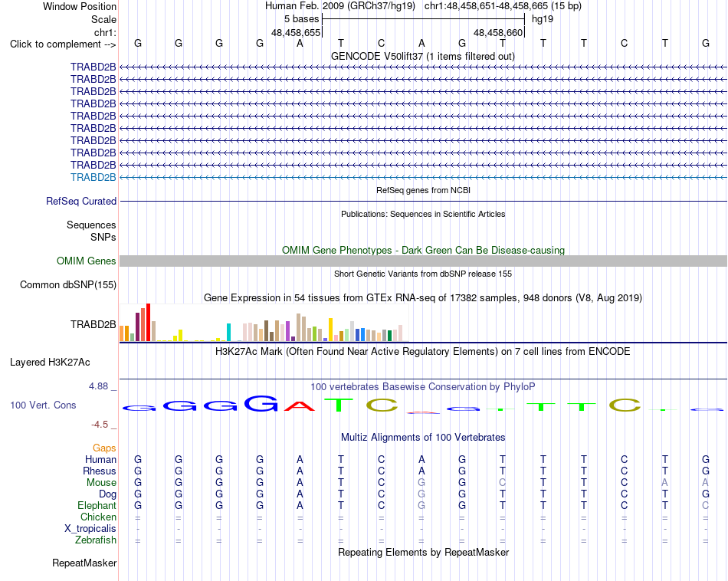
Task: Click the 48,458,660 ruler coordinate
Action: coord(498,32)
